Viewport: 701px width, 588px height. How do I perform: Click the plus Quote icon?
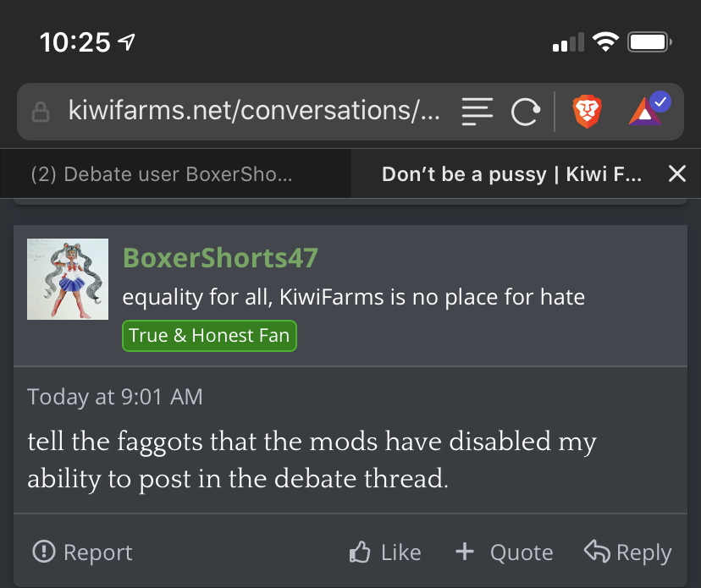(465, 551)
